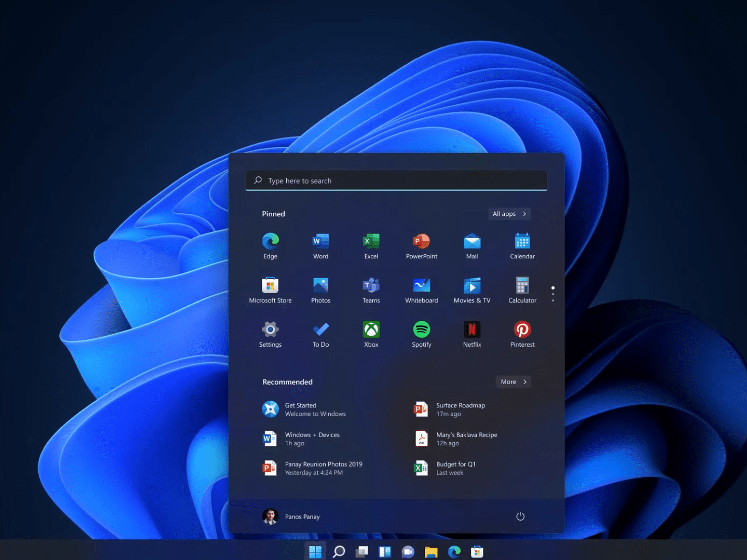The image size is (747, 560).
Task: Click the Windows Start button on taskbar
Action: click(315, 552)
